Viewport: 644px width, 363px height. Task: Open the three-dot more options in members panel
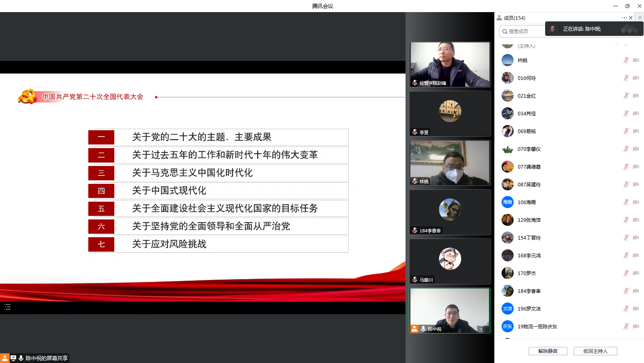(624, 18)
